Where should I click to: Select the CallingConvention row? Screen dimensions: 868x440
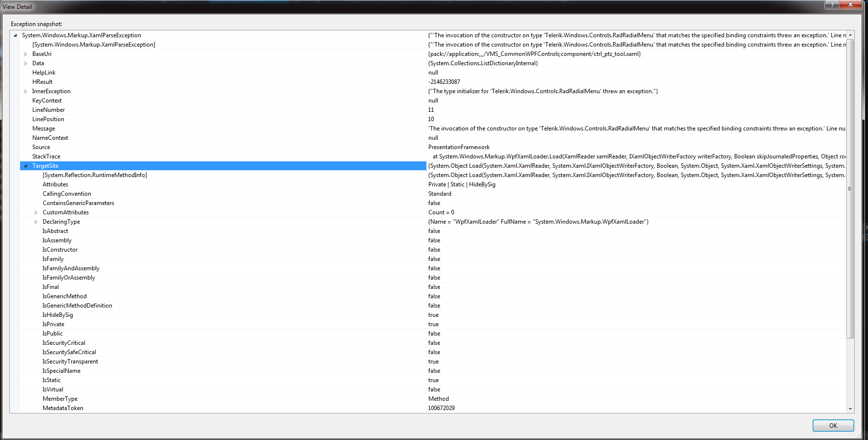tap(433, 194)
